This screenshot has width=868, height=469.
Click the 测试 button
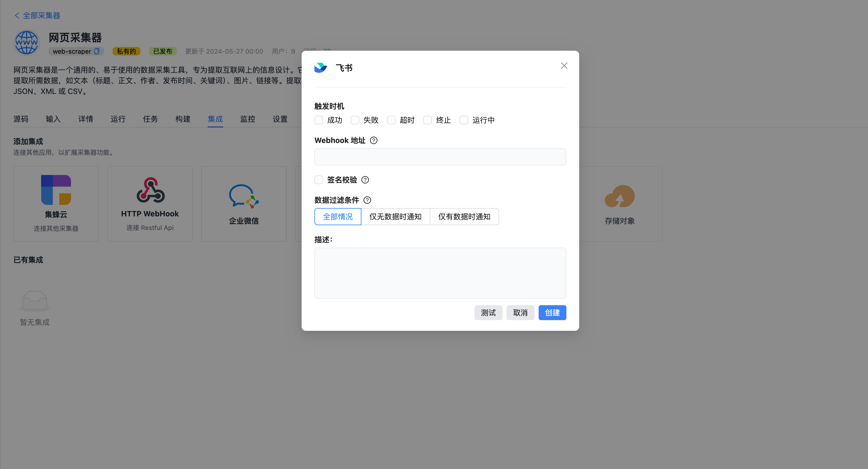(x=488, y=313)
